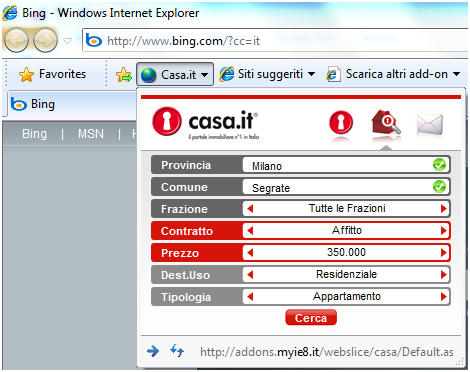Click the Affitto contract value
Image resolution: width=470 pixels, height=372 pixels.
[347, 230]
